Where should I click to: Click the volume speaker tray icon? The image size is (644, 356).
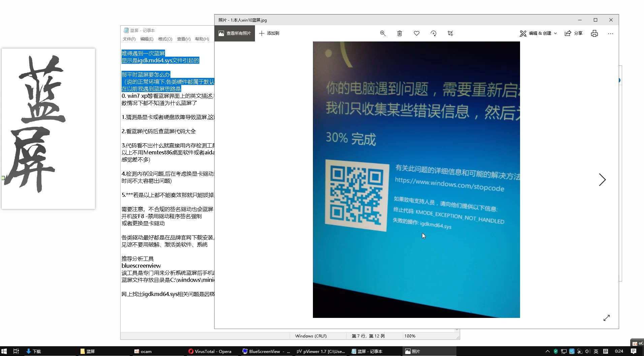[x=588, y=351]
